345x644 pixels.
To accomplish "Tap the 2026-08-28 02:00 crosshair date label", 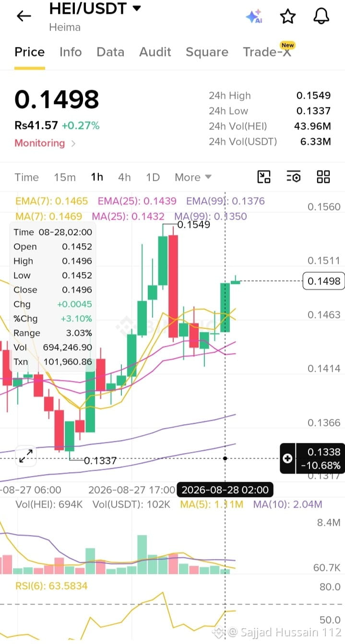I will coord(225,490).
